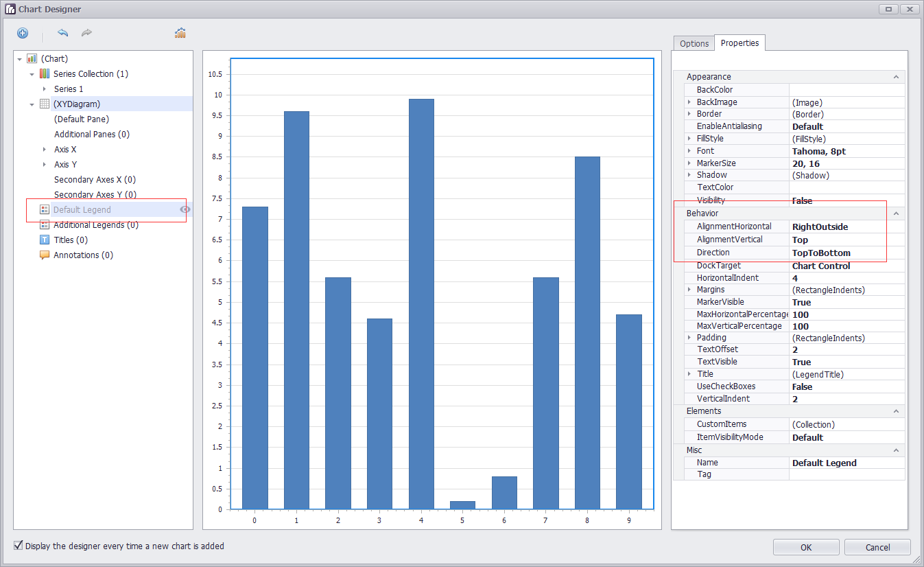
Task: Expand the BackImage property
Action: tap(689, 102)
